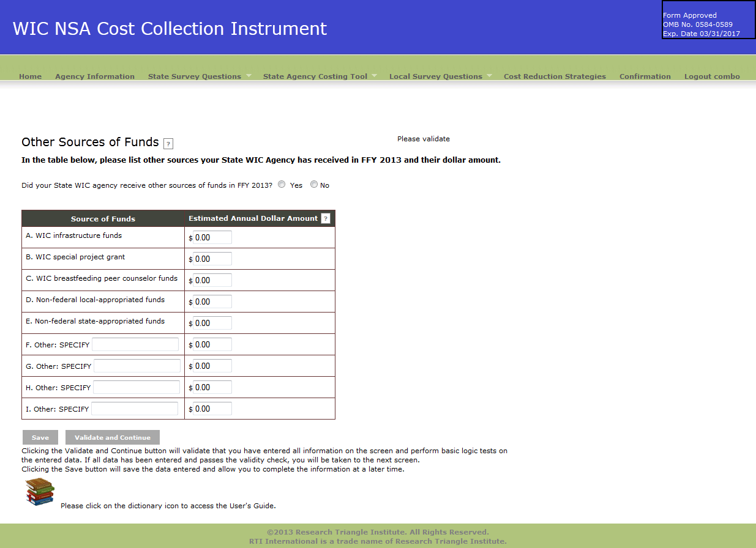
Task: Select the Yes radio button
Action: (x=282, y=185)
